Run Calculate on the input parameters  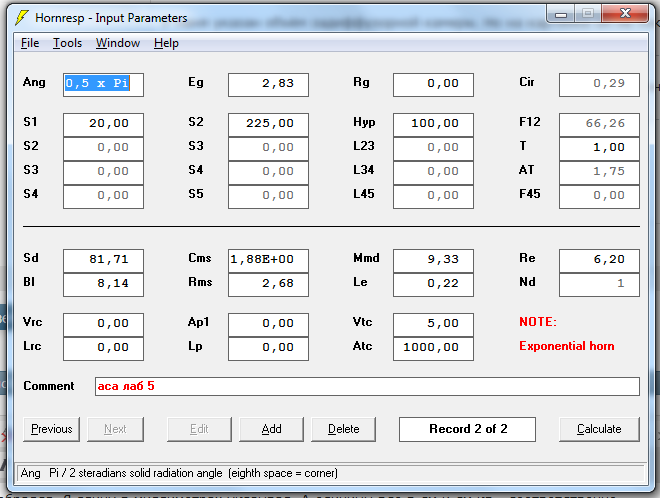pos(599,429)
